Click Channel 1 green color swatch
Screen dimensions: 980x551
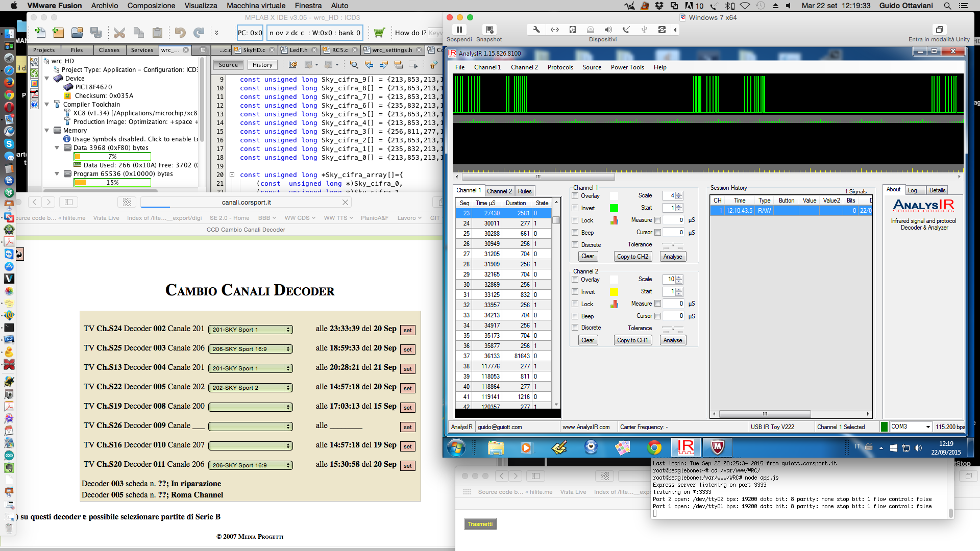pos(614,208)
